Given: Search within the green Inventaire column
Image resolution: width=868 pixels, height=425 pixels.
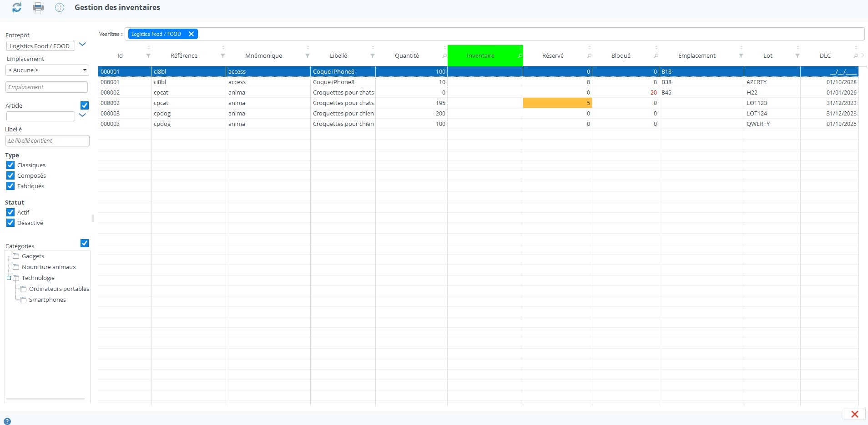Looking at the screenshot, I should pos(520,55).
